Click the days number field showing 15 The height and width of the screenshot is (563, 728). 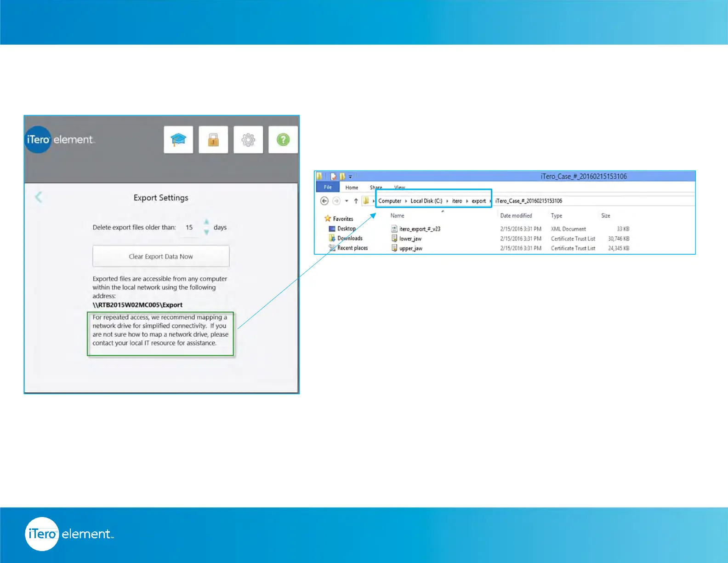pos(189,227)
